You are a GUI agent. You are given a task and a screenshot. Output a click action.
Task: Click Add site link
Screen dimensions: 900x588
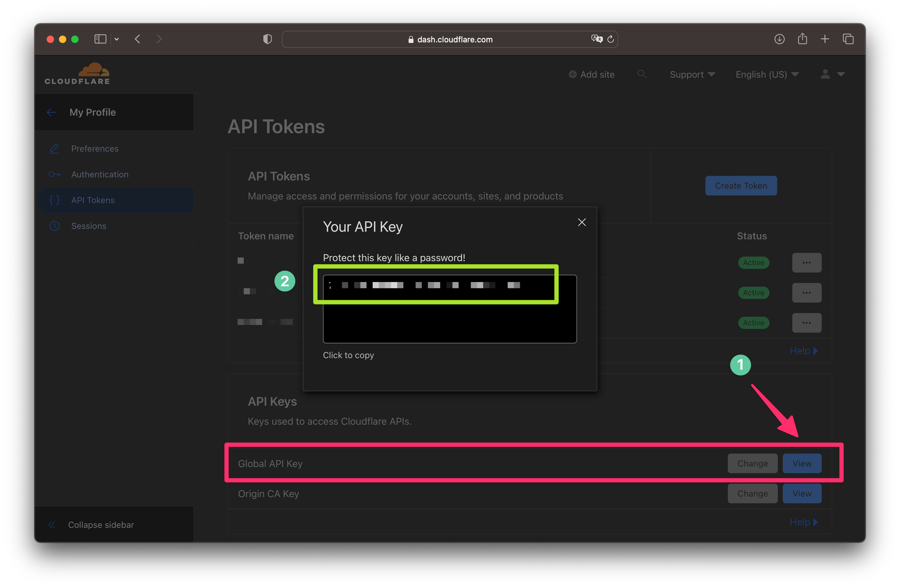(x=591, y=74)
